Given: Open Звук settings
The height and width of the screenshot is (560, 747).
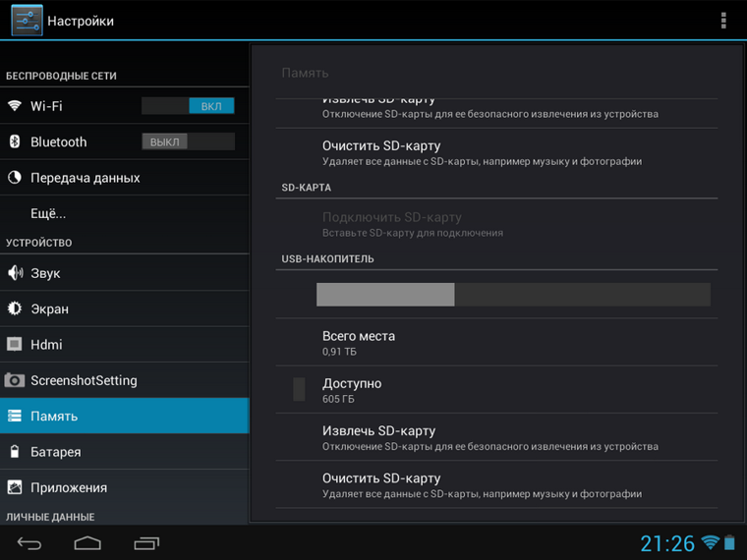Looking at the screenshot, I should pyautogui.click(x=125, y=273).
